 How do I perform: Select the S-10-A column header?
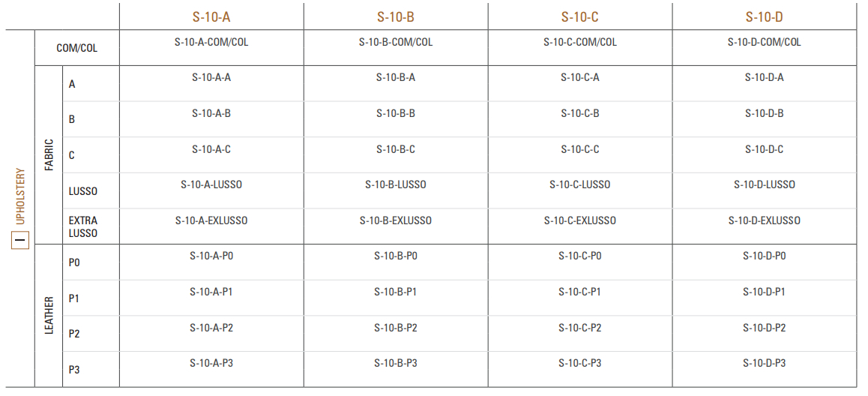tap(211, 16)
